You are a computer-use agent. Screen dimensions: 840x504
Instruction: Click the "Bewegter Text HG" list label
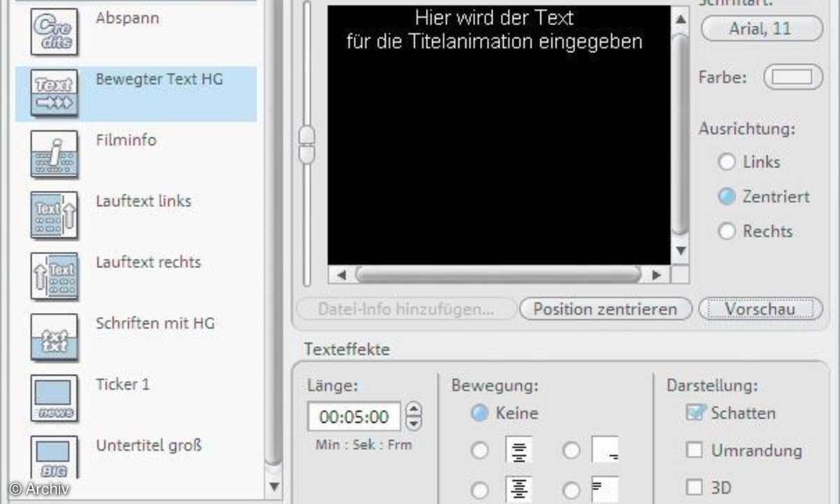click(x=159, y=78)
